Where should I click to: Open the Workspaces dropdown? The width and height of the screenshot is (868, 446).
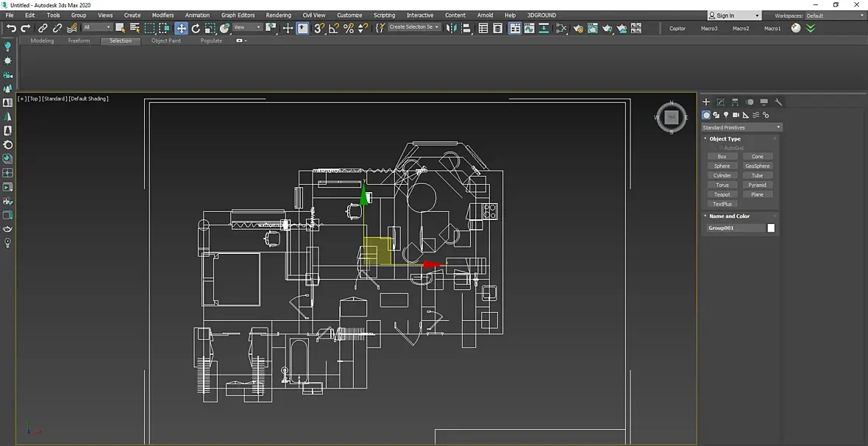pos(834,15)
